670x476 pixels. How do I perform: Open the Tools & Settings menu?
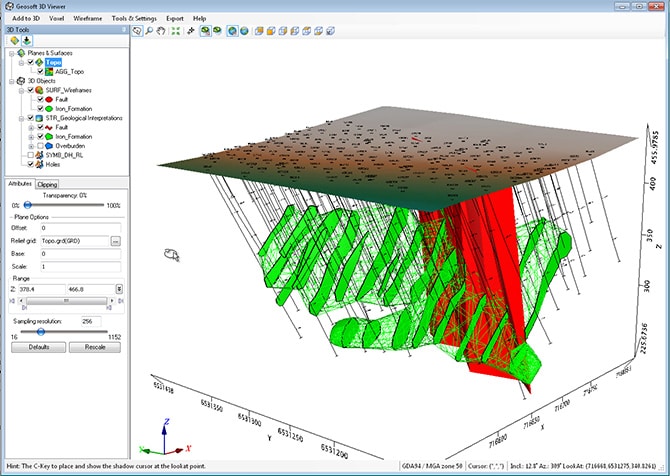point(134,18)
